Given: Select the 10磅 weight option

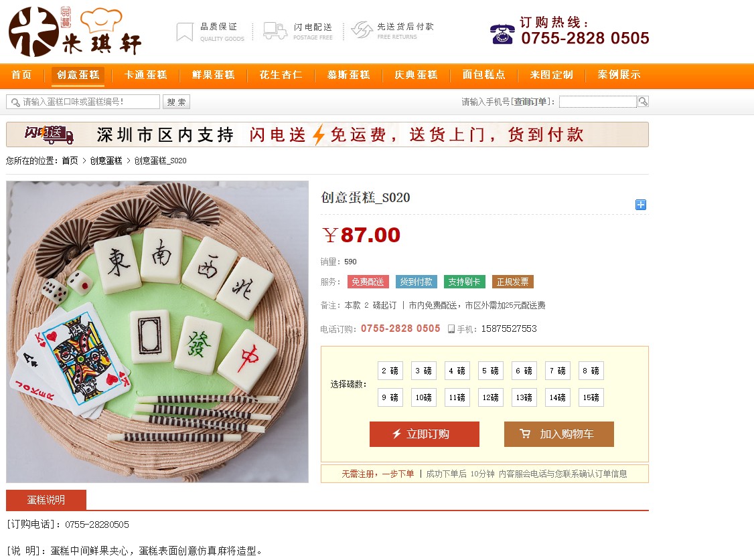Looking at the screenshot, I should tap(424, 397).
